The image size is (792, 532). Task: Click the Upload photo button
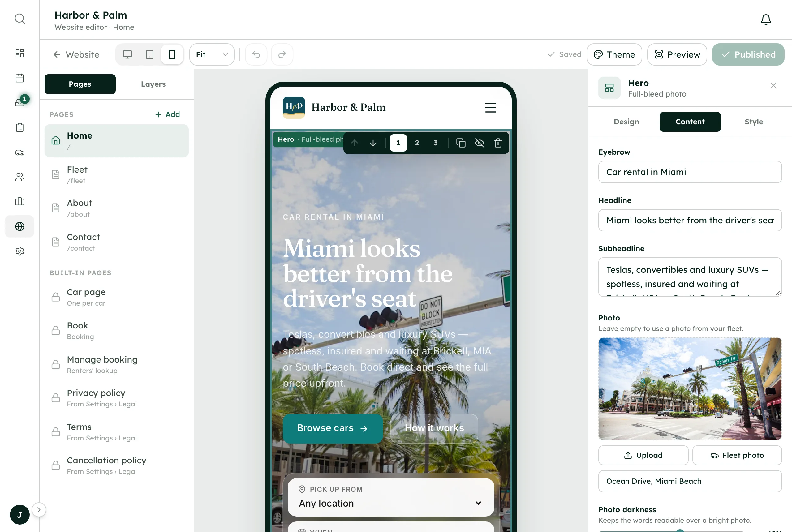tap(643, 455)
